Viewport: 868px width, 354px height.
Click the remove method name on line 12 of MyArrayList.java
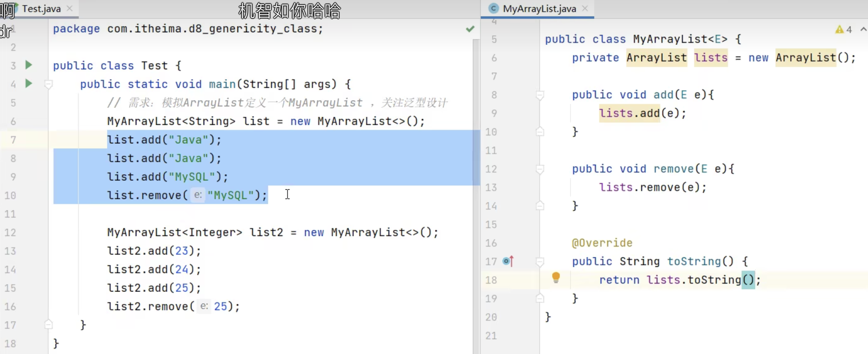click(x=673, y=168)
